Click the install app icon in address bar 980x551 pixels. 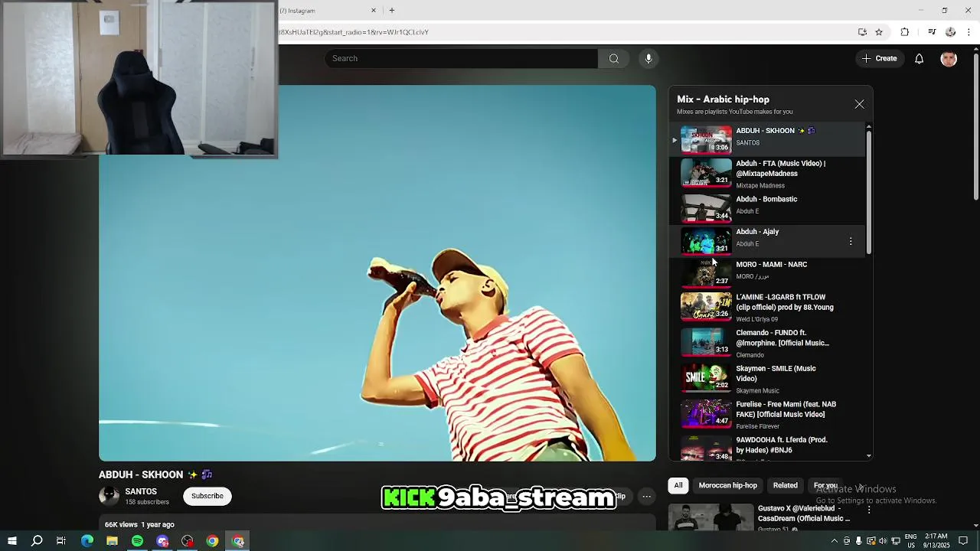(862, 32)
